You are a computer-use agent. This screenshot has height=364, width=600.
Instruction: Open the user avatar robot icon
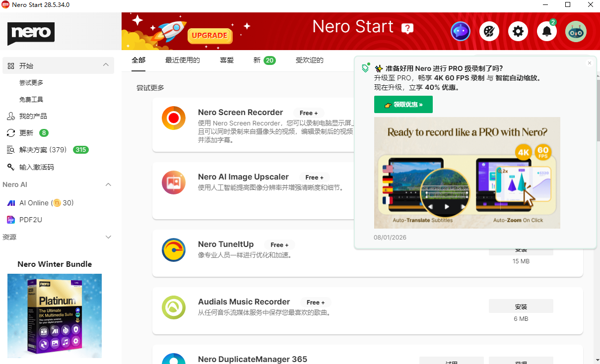(x=576, y=32)
